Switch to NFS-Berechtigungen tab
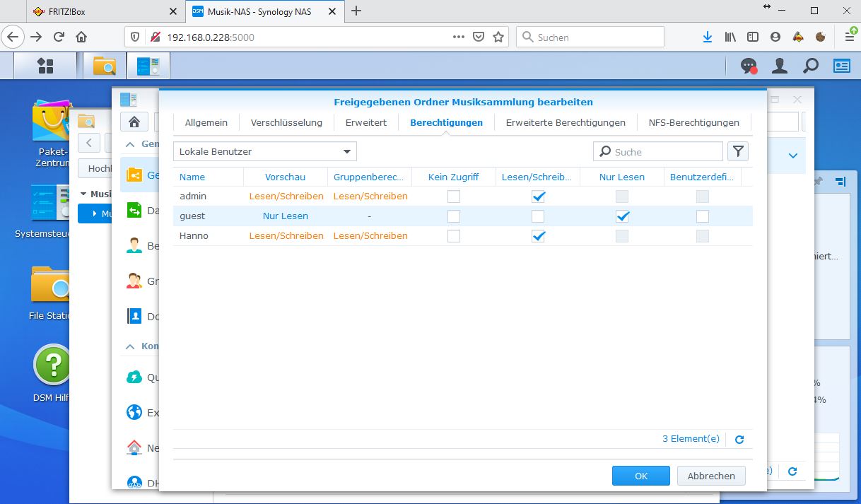 694,122
